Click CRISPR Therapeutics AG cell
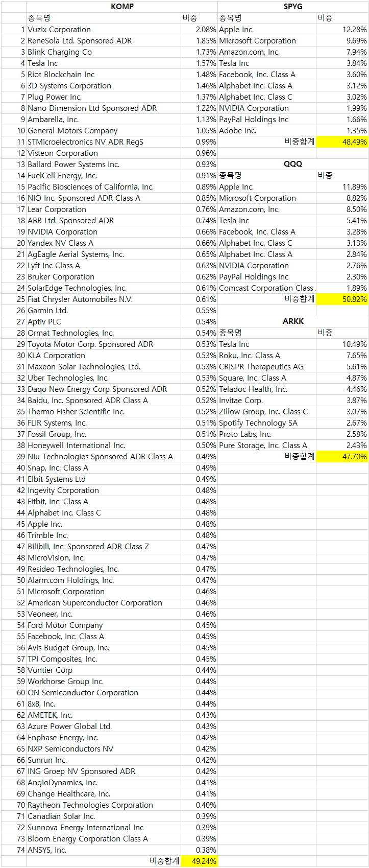Image resolution: width=369 pixels, height=868 pixels. click(x=267, y=367)
